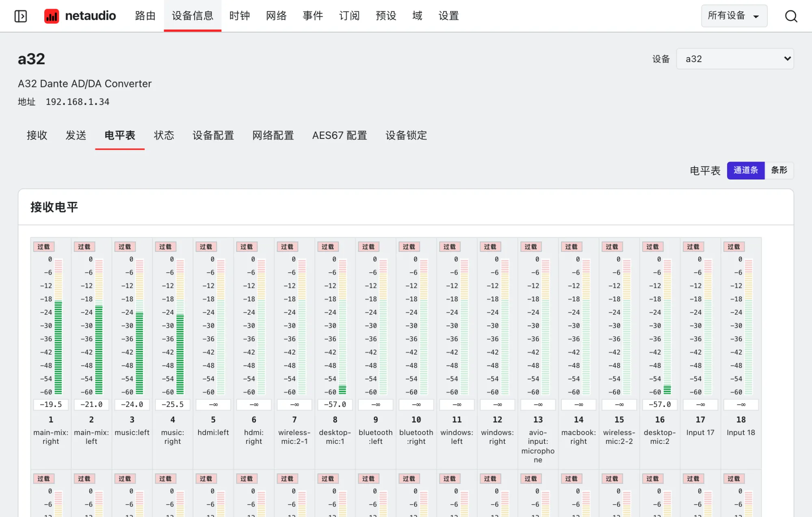Open the 事件 menu
Screen dimensions: 812x517
[x=313, y=16]
